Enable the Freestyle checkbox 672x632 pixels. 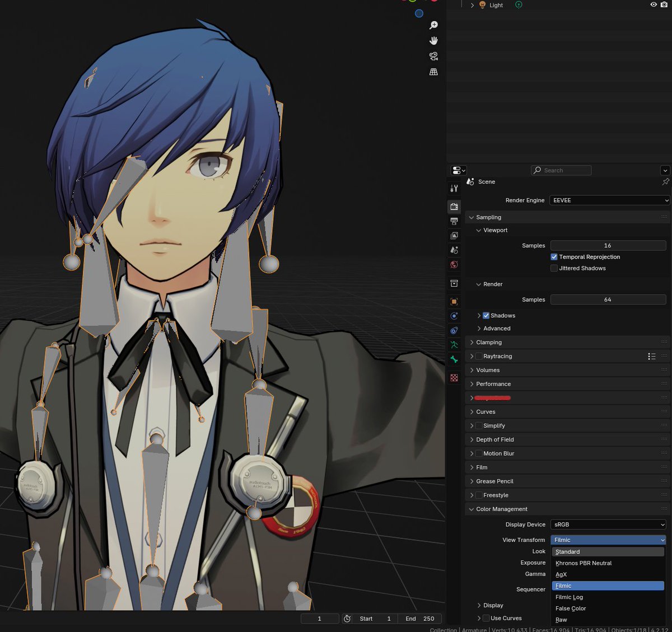(479, 495)
